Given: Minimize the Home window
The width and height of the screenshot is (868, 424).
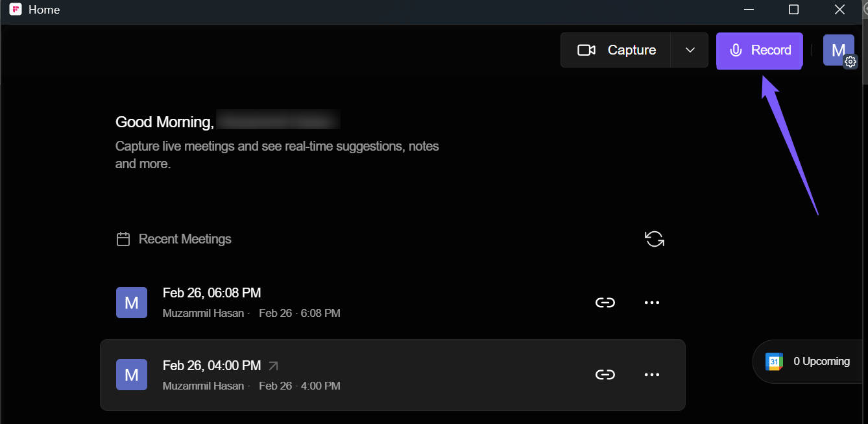Looking at the screenshot, I should coord(749,10).
